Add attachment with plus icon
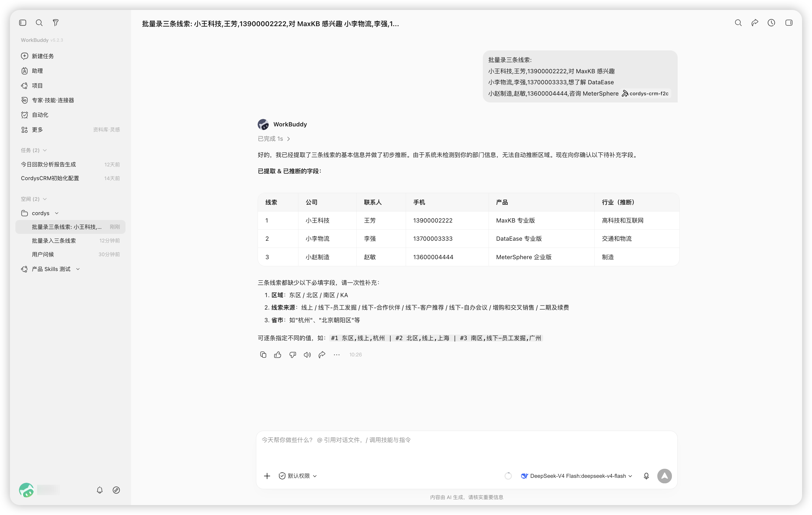The width and height of the screenshot is (812, 515). (267, 476)
